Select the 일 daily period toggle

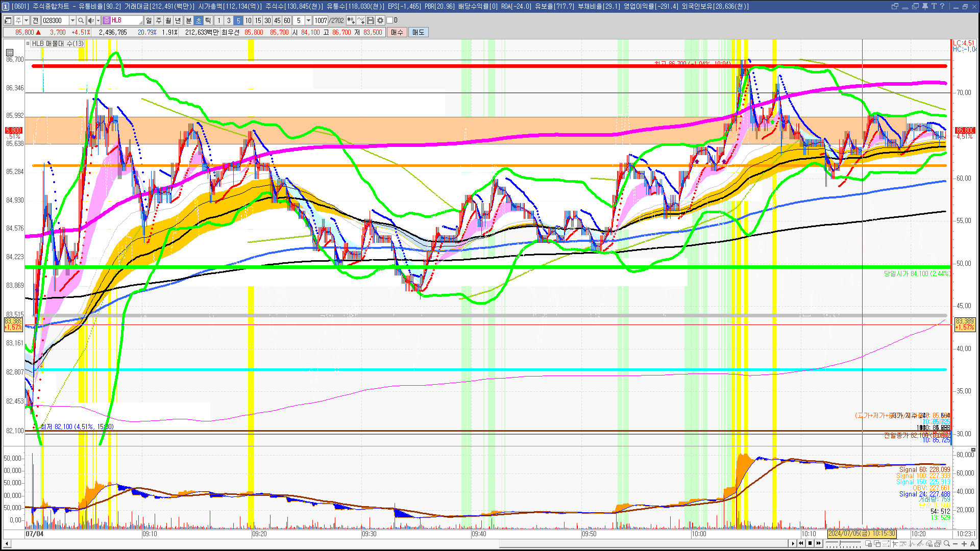(x=149, y=20)
